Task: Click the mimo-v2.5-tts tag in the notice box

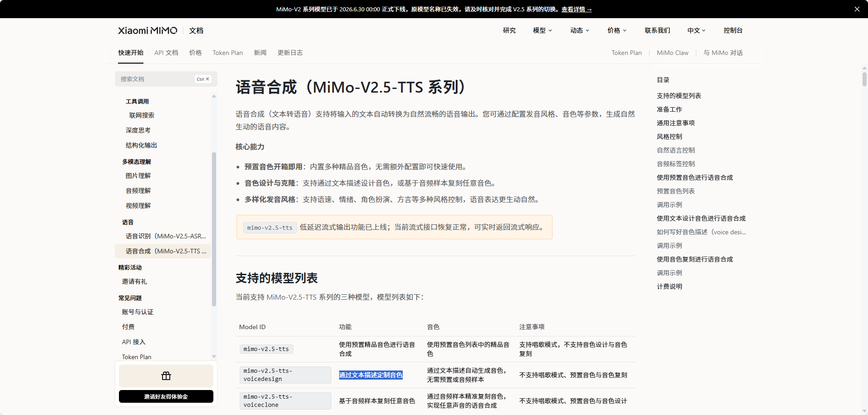Action: coord(270,227)
